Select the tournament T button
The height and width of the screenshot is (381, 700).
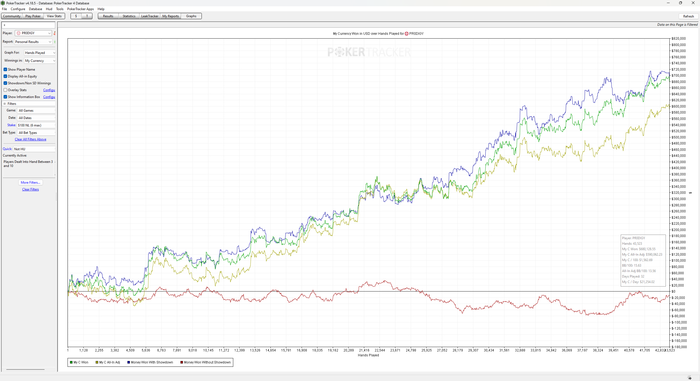[87, 16]
